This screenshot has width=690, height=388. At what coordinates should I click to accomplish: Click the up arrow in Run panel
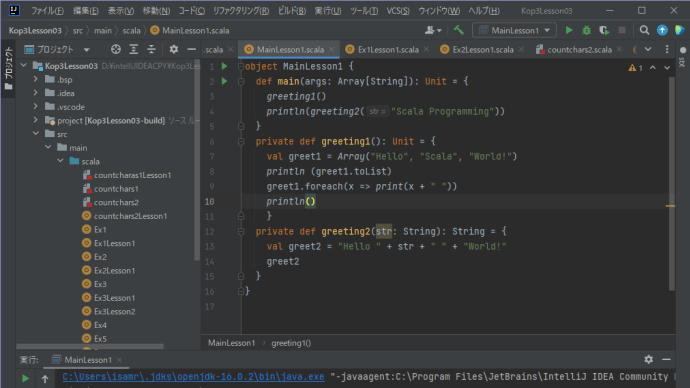45,378
